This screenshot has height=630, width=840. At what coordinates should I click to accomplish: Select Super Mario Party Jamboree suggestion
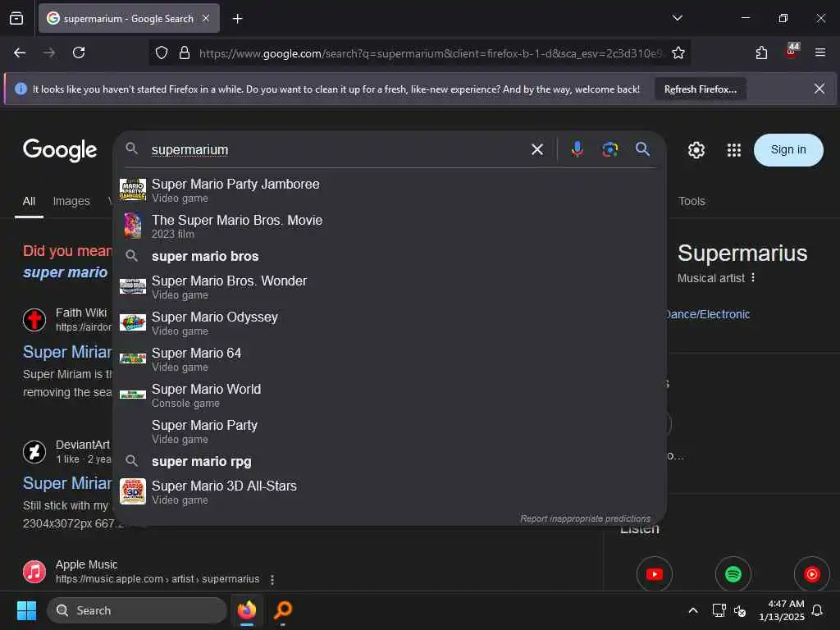pos(390,190)
